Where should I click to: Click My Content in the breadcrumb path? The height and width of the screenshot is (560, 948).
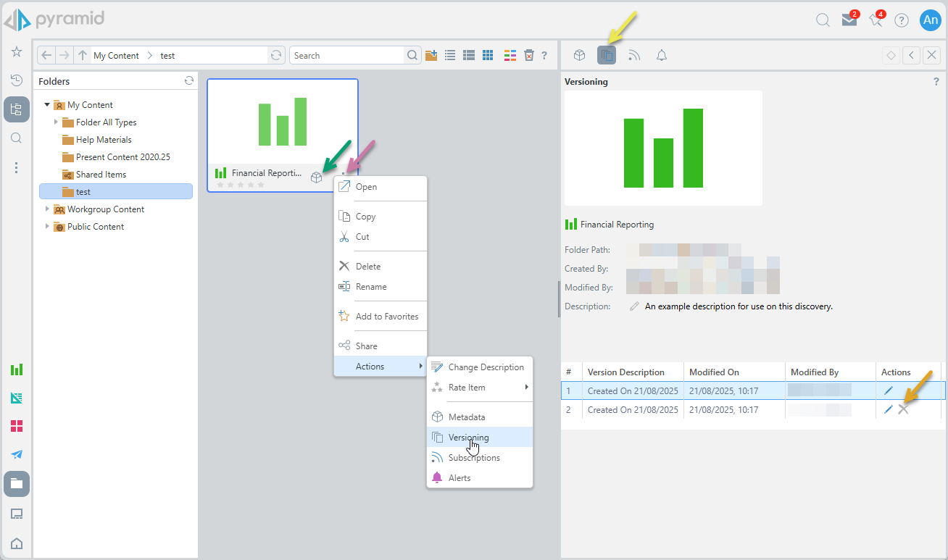(116, 56)
